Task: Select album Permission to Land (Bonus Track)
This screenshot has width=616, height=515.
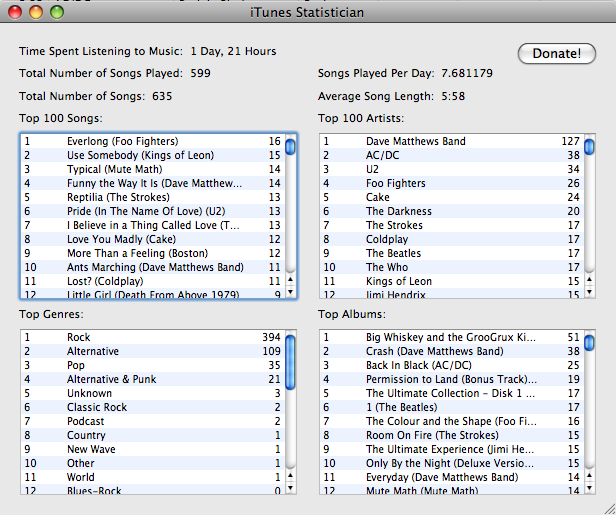Action: point(452,379)
